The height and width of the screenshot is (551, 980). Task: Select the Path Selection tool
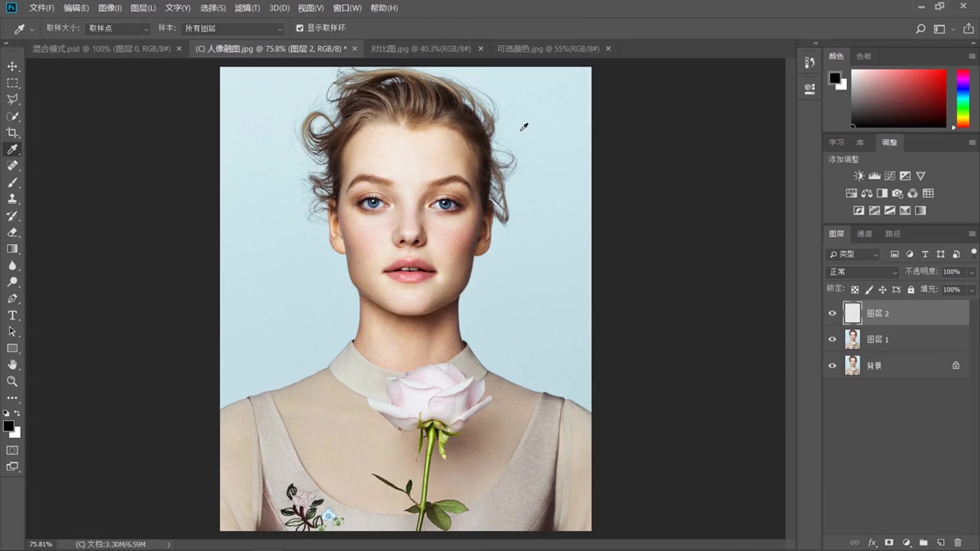tap(12, 332)
